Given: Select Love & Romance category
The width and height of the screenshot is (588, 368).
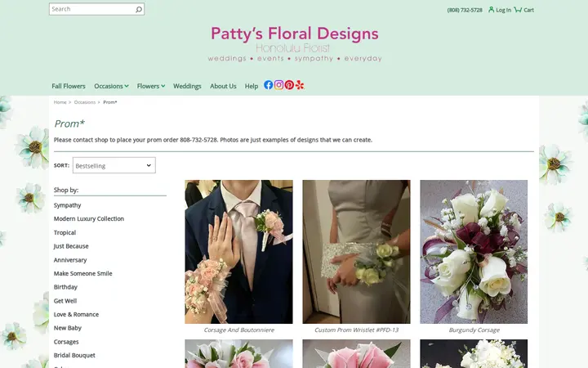Looking at the screenshot, I should click(x=76, y=314).
